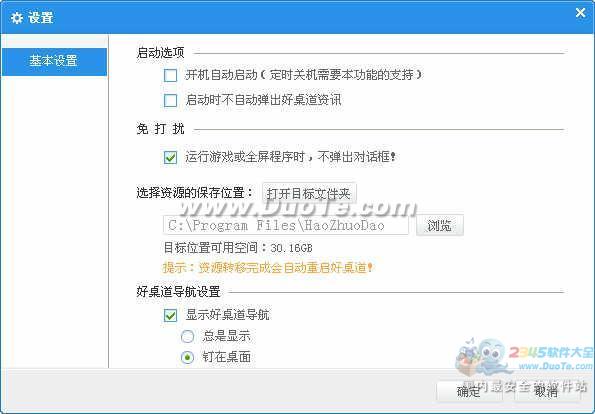Click the 免打扰 section header
This screenshot has height=414, width=595.
click(161, 129)
